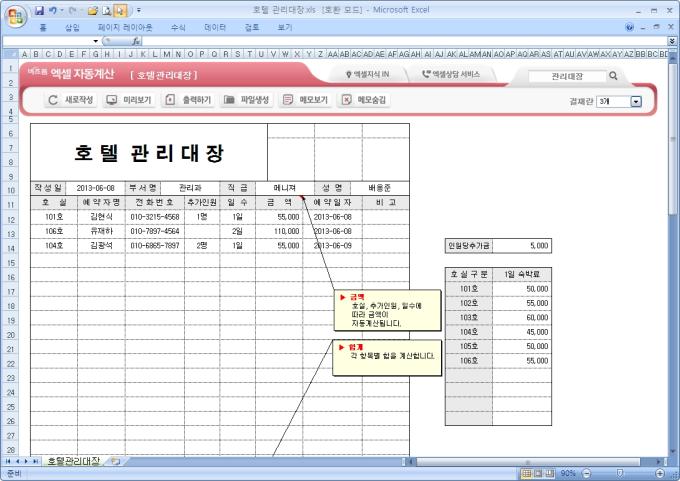The height and width of the screenshot is (481, 680).
Task: Switch to page layout view icon
Action: click(x=539, y=473)
